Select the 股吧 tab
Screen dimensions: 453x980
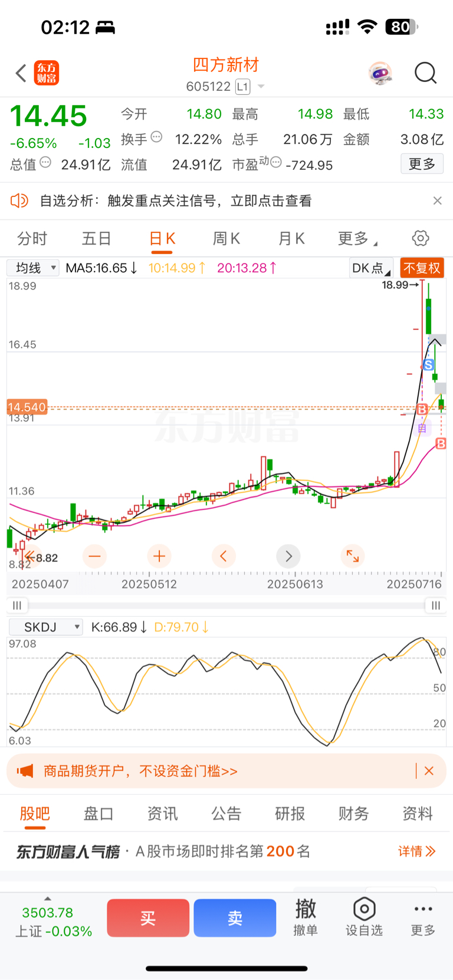[35, 814]
